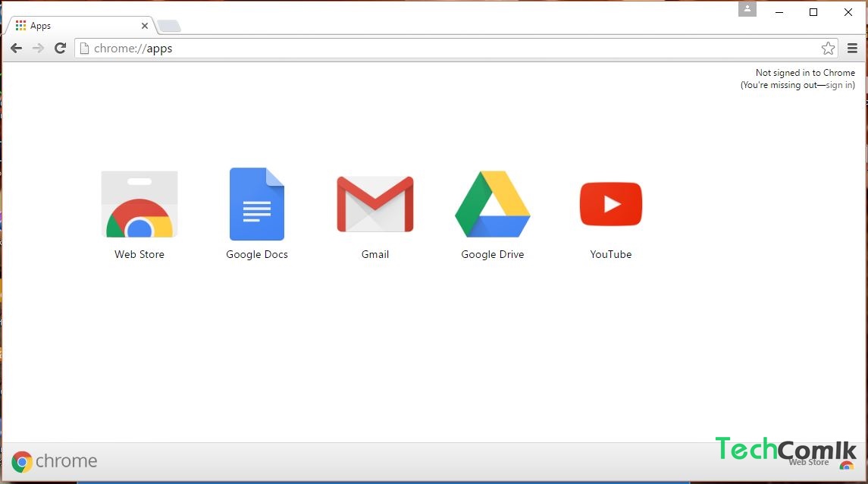Click the Google Docs text label

coord(257,254)
